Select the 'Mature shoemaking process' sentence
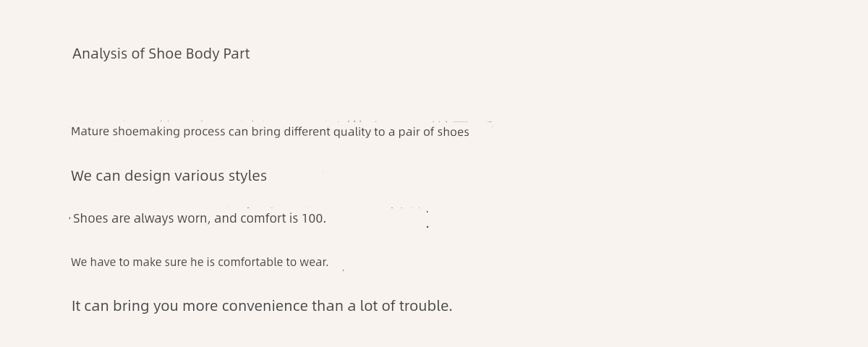Viewport: 868px width, 347px height. [x=270, y=132]
